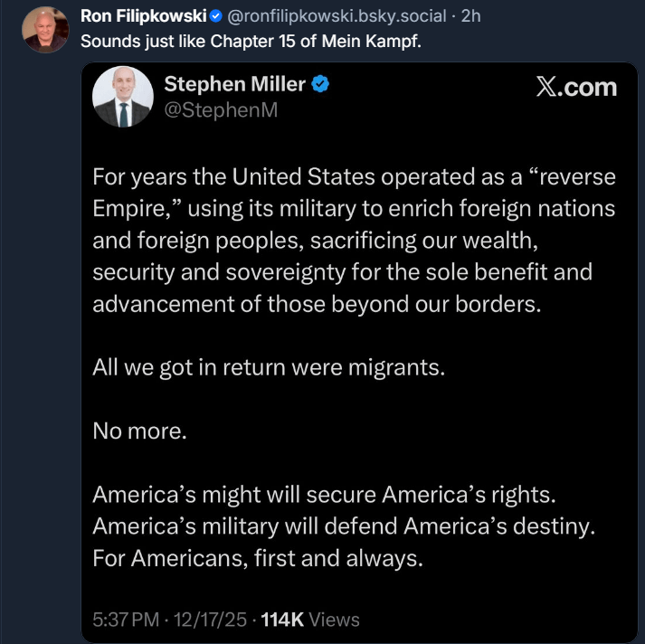Viewport: 645px width, 644px height.
Task: Click the Stephen Miller display name
Action: 234,85
